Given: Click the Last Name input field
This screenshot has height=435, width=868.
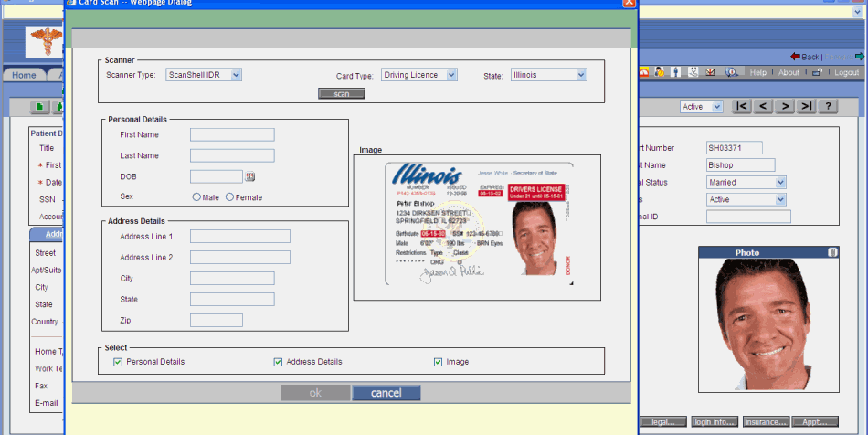Looking at the screenshot, I should pyautogui.click(x=232, y=155).
